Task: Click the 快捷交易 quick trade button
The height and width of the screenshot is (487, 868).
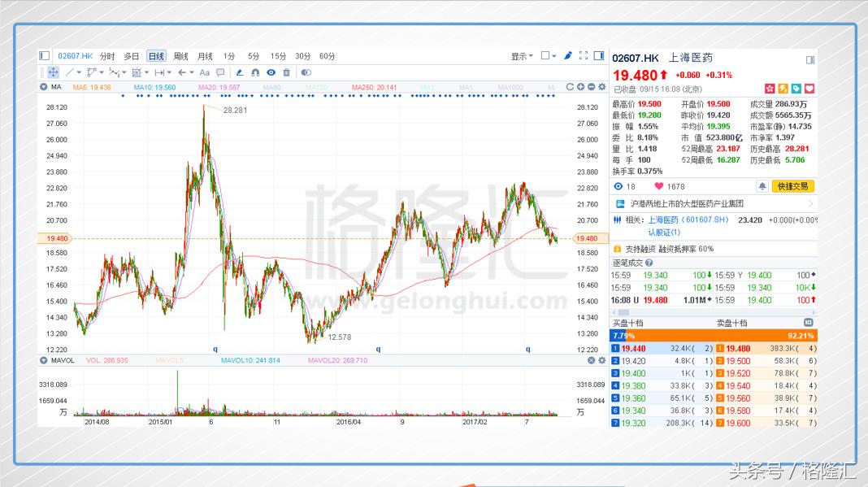Action: 792,186
